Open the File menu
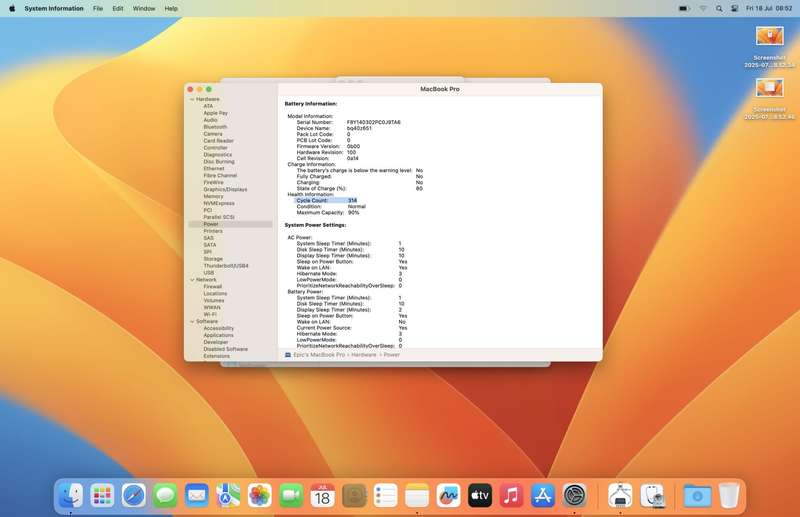Image resolution: width=800 pixels, height=517 pixels. coord(98,8)
